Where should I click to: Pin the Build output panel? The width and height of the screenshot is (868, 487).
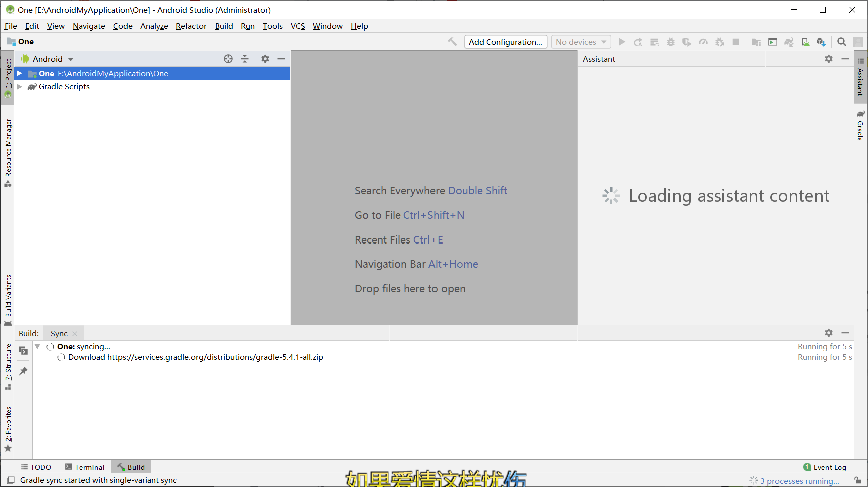(23, 371)
